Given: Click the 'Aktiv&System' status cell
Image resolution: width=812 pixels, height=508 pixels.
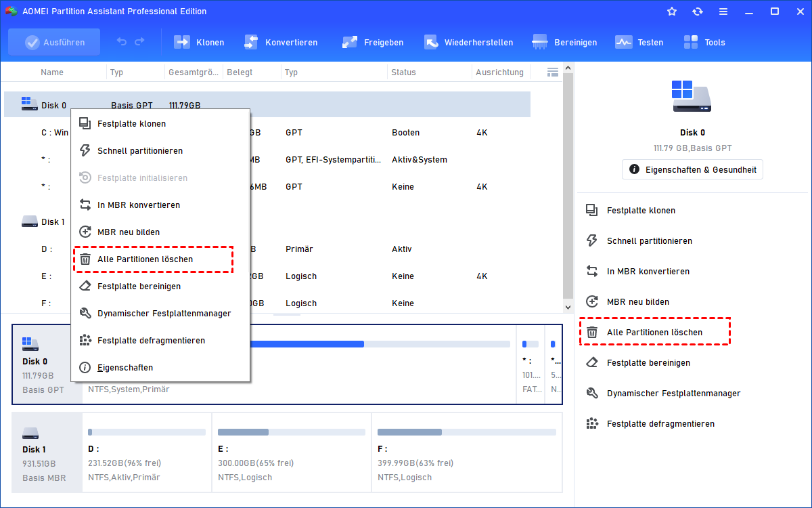Looking at the screenshot, I should click(419, 159).
